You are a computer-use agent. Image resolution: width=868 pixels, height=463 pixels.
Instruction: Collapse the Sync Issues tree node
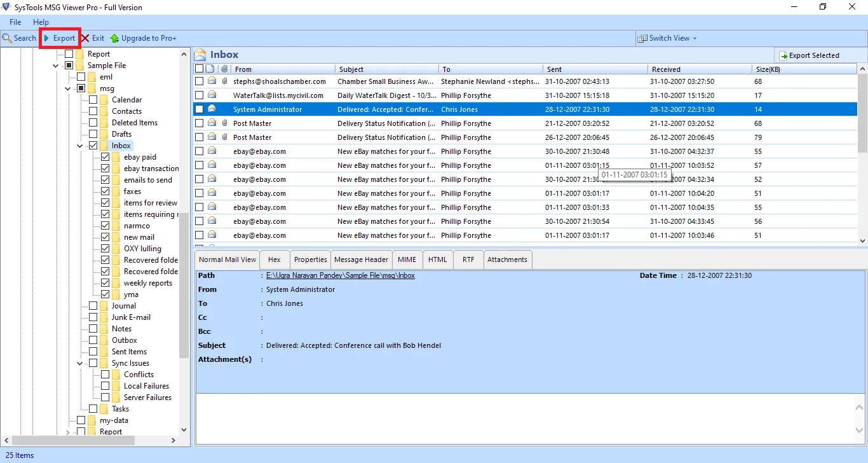point(81,363)
